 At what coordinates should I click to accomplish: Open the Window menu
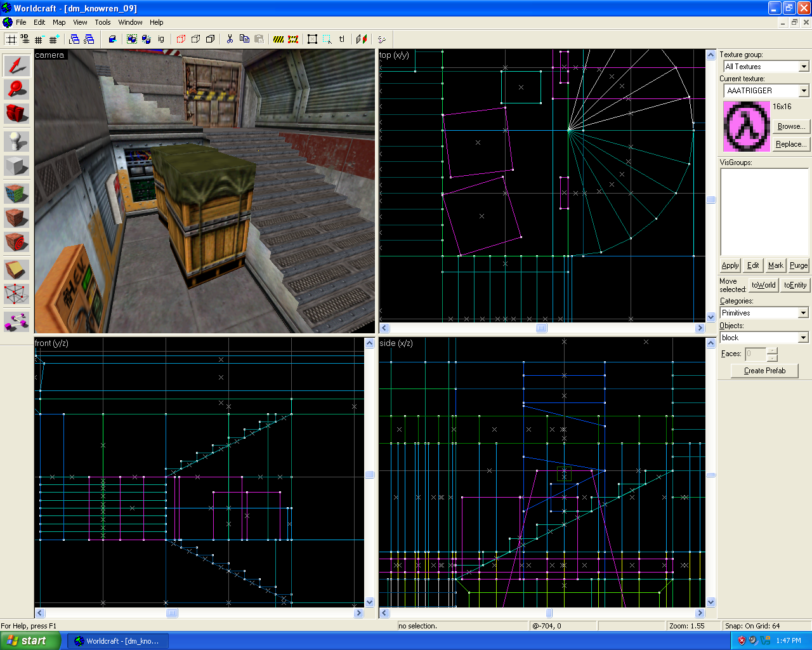130,22
